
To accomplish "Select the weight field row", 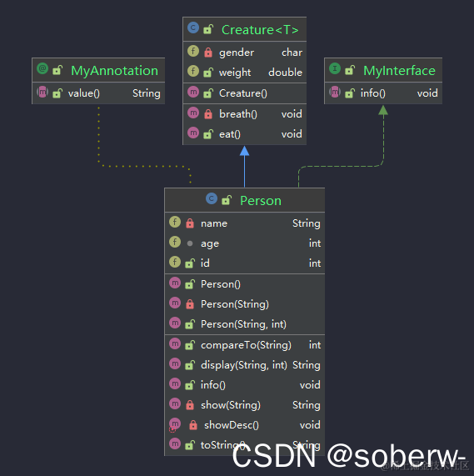I will (245, 73).
